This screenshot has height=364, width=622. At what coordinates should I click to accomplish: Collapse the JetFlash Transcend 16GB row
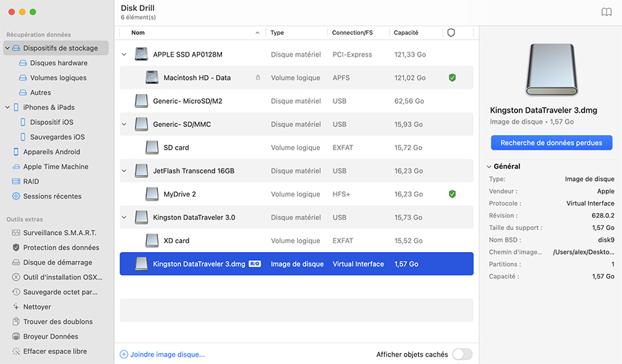124,171
